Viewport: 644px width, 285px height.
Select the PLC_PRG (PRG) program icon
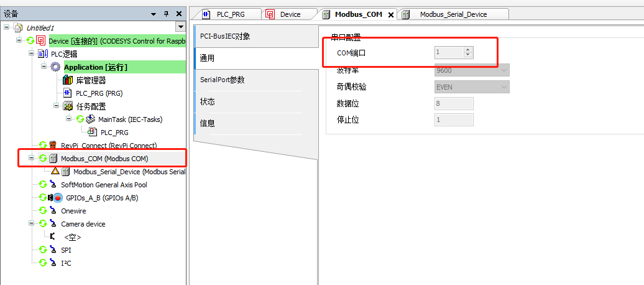coord(68,93)
